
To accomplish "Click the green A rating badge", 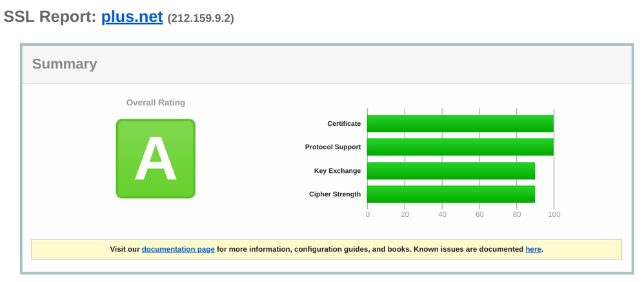I will 156,159.
